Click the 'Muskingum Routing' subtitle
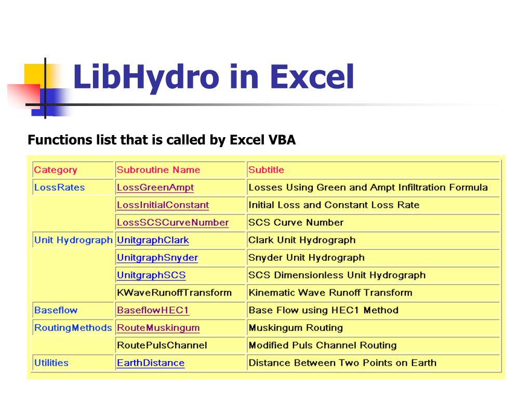532x399 pixels. 296,328
